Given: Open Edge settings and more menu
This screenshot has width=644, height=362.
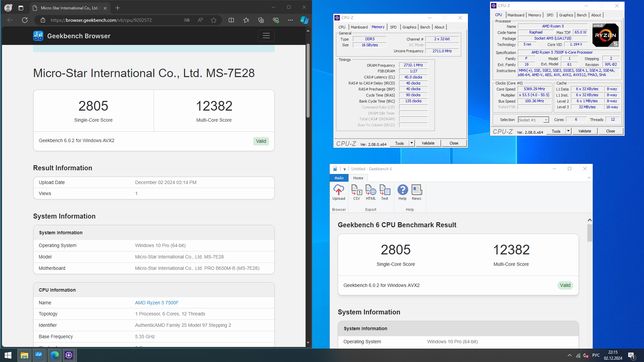Looking at the screenshot, I should [x=290, y=20].
